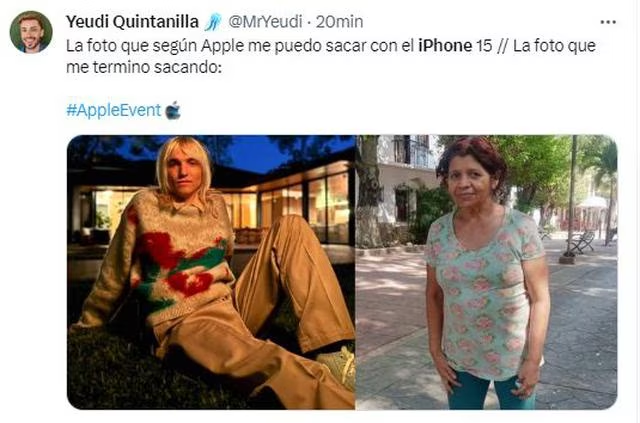640x423 pixels.
Task: Click the jellyfish emoji beside the display name
Action: pyautogui.click(x=213, y=22)
